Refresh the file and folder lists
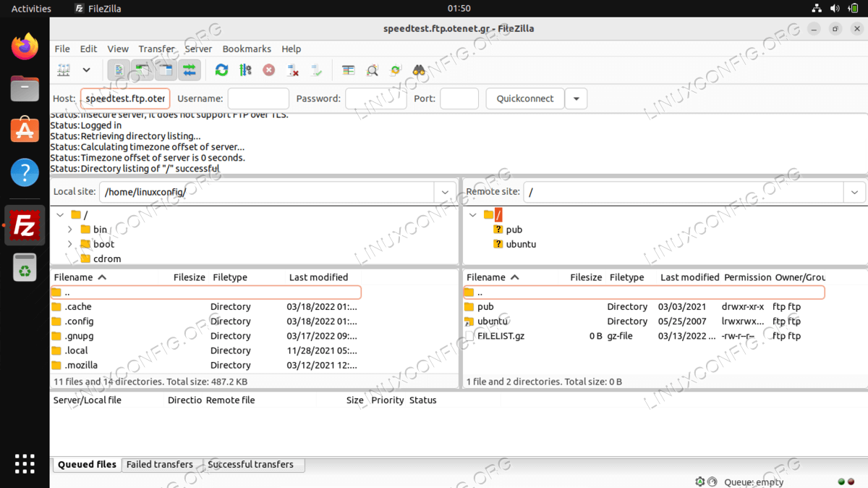This screenshot has width=868, height=488. click(x=221, y=70)
